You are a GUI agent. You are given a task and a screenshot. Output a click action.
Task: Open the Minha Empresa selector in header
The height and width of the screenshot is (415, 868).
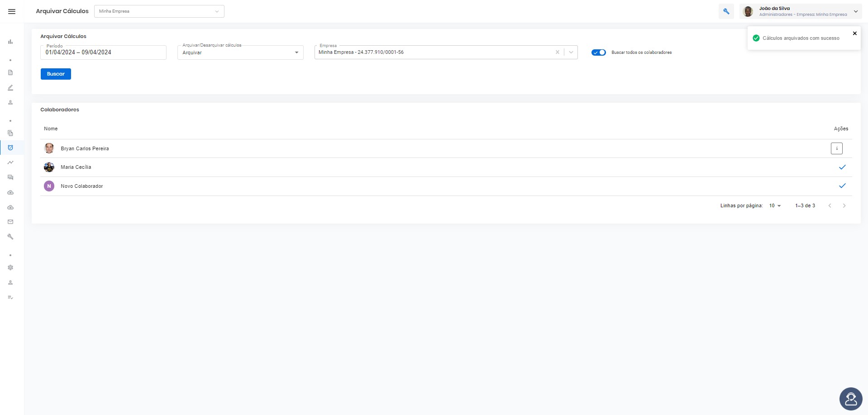point(159,11)
